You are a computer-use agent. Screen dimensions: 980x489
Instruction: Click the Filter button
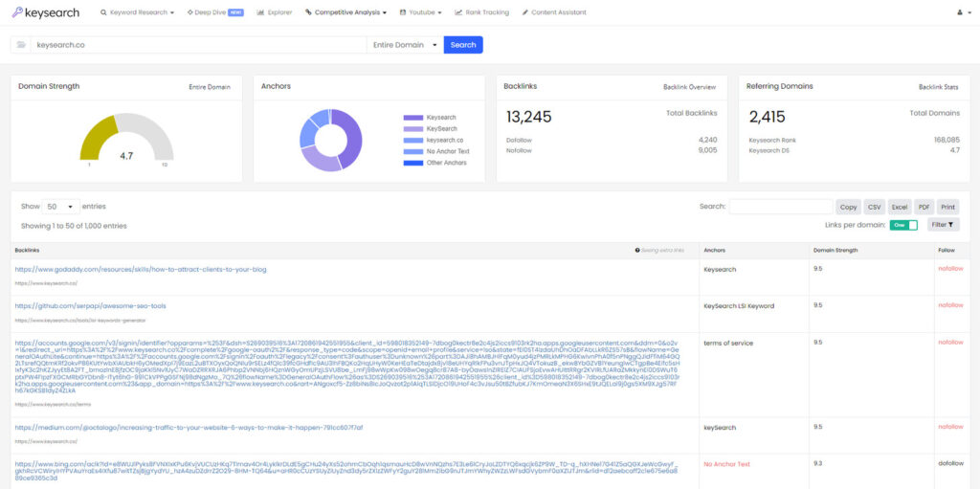tap(943, 225)
